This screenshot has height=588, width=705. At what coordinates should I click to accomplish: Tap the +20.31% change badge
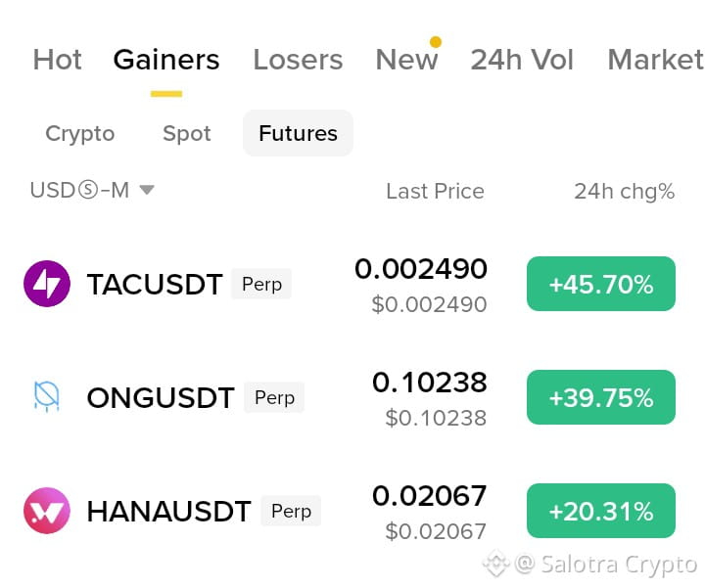[601, 511]
